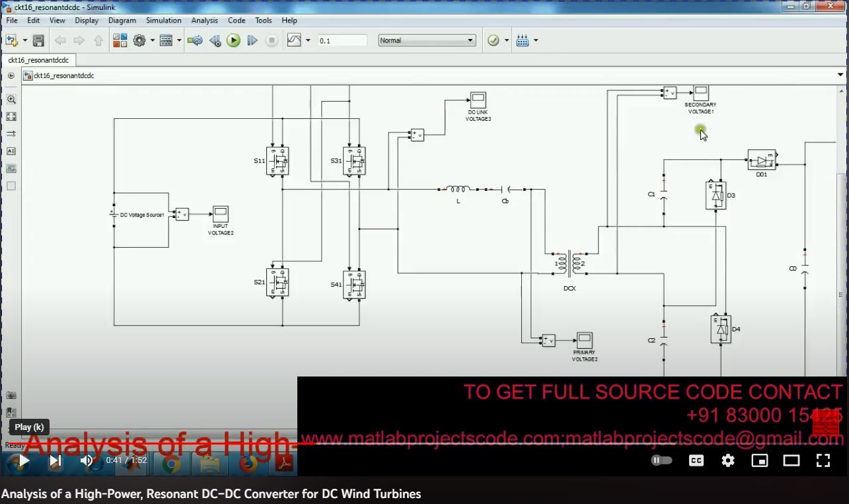Run the Simulink simulation
This screenshot has height=504, width=849.
233,41
